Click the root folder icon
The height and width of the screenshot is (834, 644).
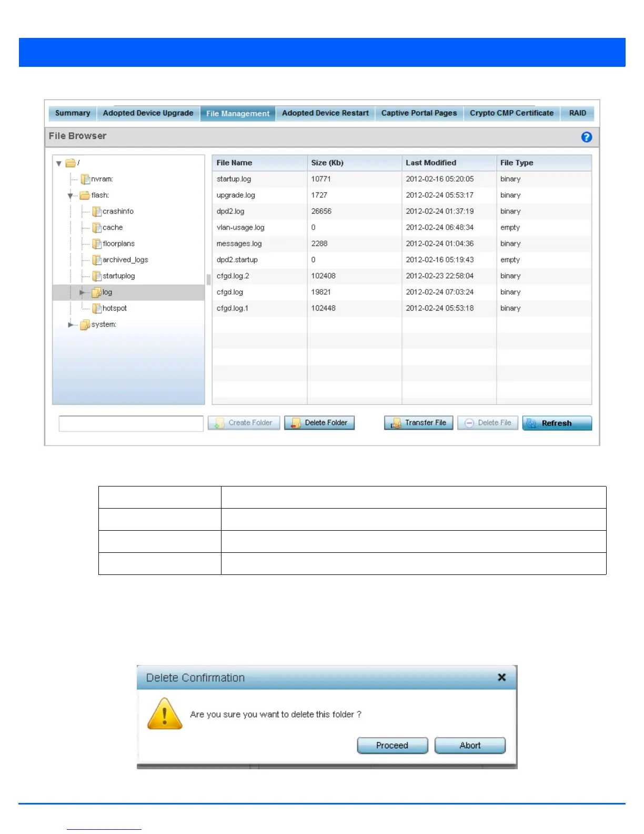coord(71,163)
